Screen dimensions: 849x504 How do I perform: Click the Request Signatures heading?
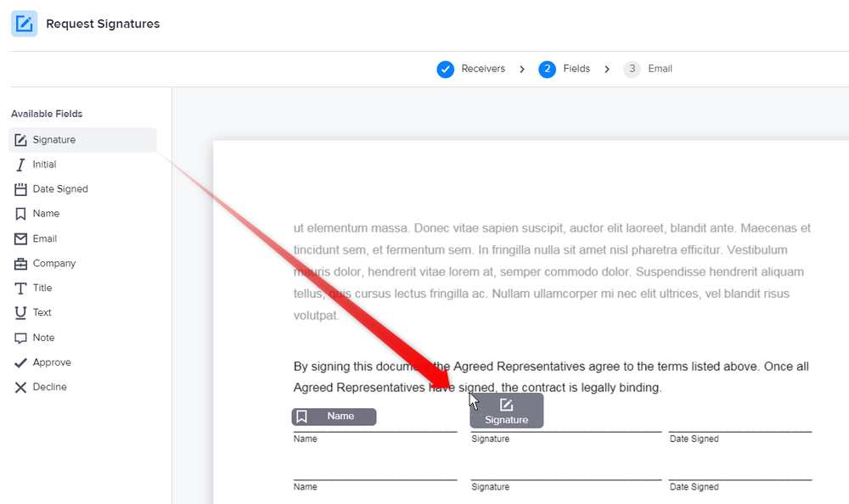pos(103,24)
